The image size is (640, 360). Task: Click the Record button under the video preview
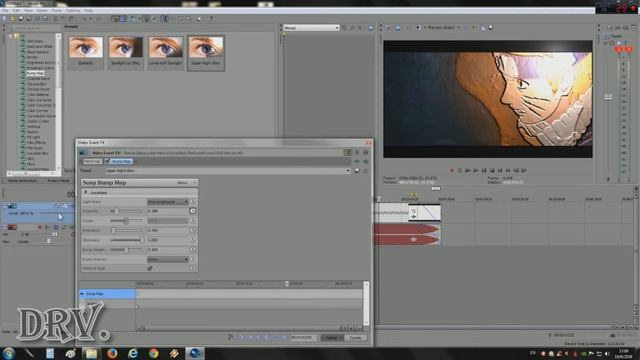[451, 170]
